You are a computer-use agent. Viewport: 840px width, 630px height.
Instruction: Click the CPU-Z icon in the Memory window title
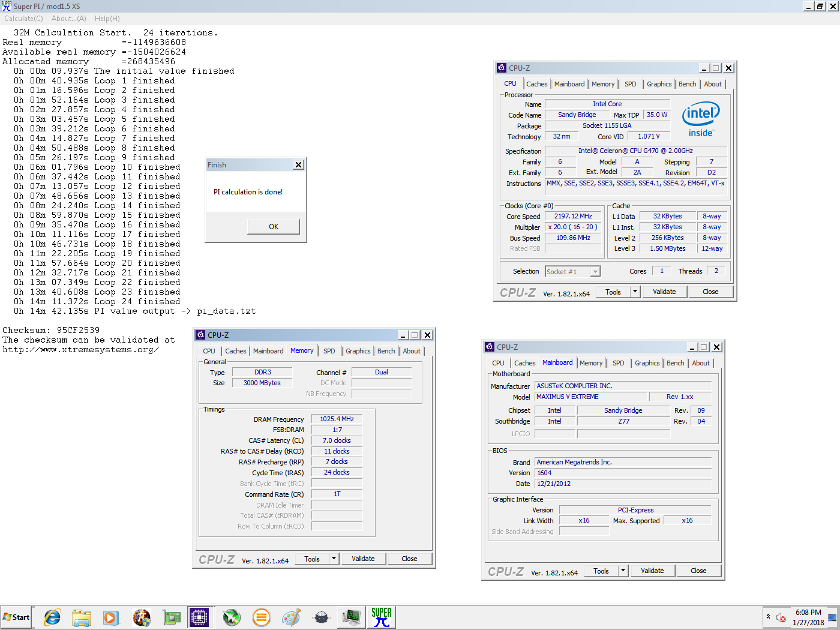pyautogui.click(x=200, y=335)
